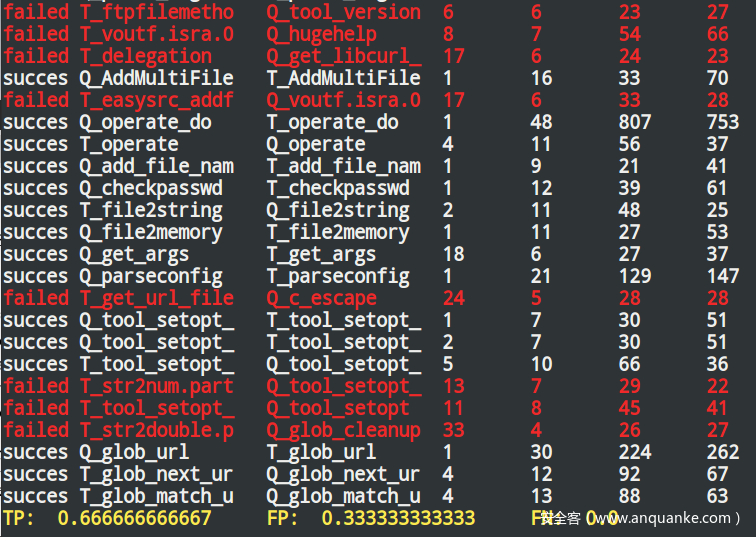Image resolution: width=756 pixels, height=537 pixels.
Task: Click the T_operate_do function name
Action: 333,122
